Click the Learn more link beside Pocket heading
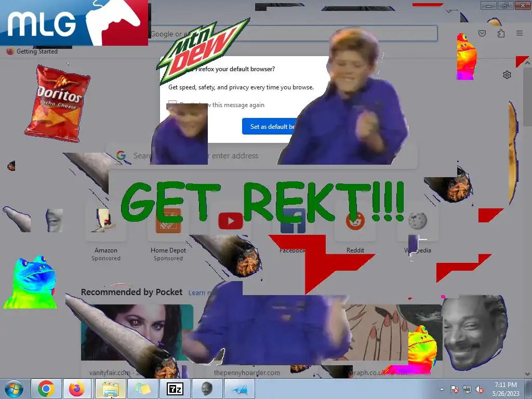Screen dimensions: 532x399 [x=200, y=292]
